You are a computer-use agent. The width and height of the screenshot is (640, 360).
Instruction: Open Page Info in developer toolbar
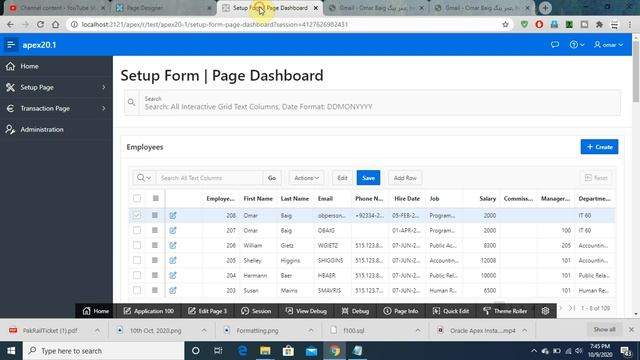click(x=401, y=311)
